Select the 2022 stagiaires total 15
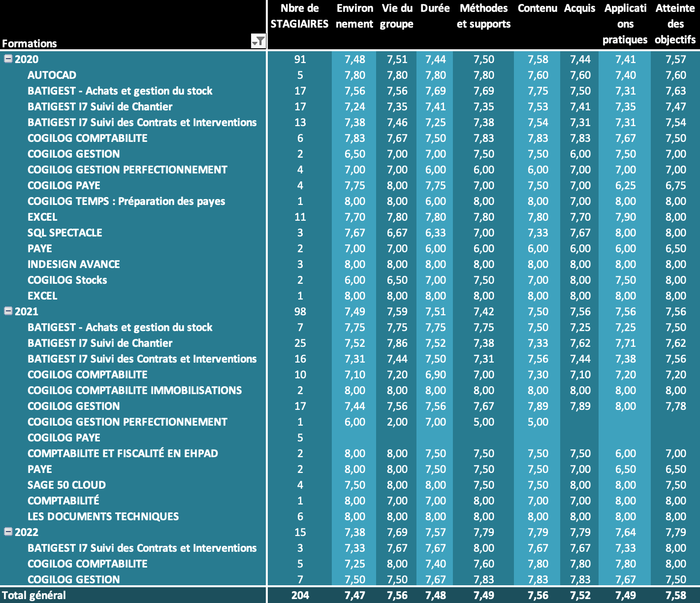Image resolution: width=700 pixels, height=603 pixels. [x=300, y=532]
